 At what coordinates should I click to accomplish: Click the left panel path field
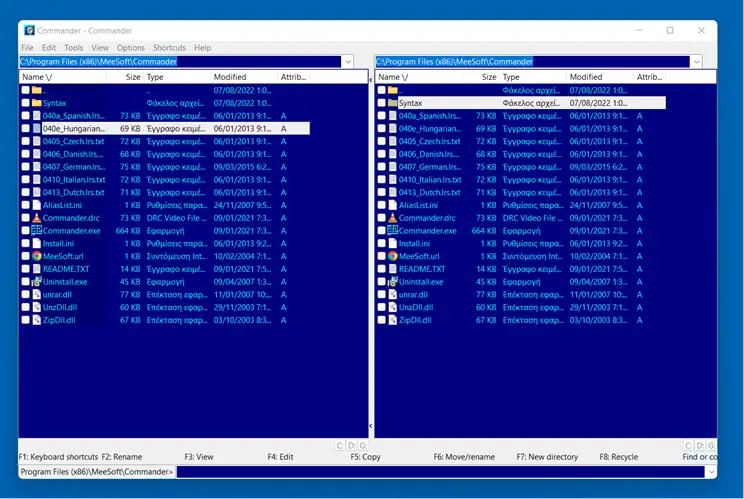pyautogui.click(x=180, y=62)
